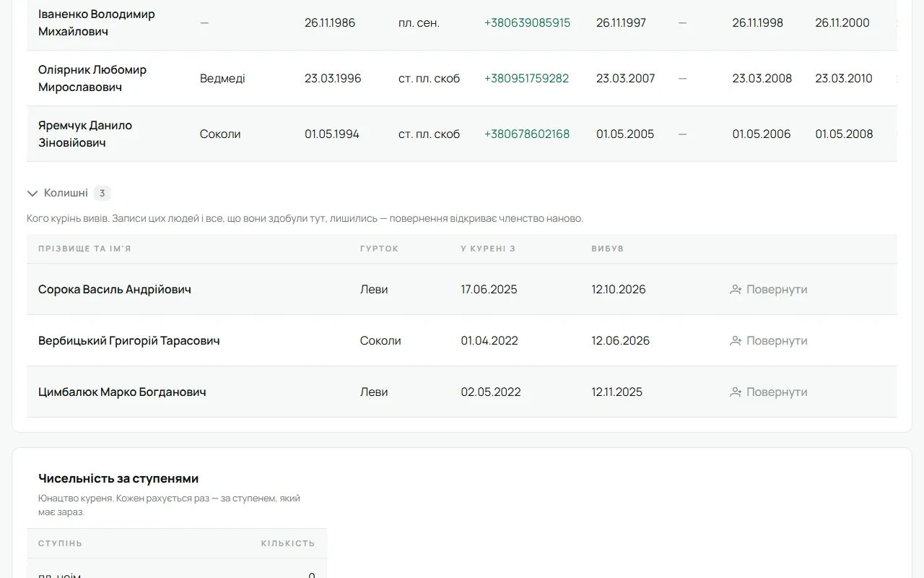Click the Колишні count badge
This screenshot has width=924, height=578.
[x=102, y=193]
